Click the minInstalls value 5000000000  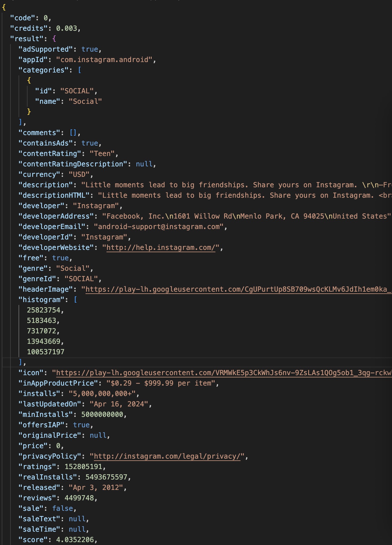click(x=102, y=415)
